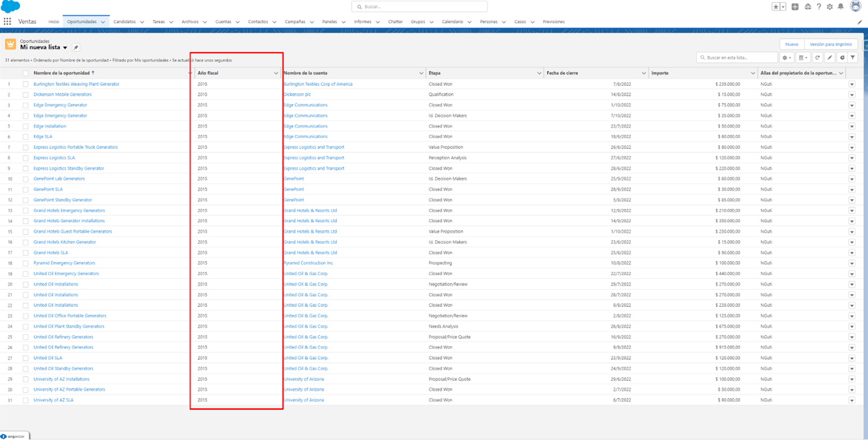Image resolution: width=868 pixels, height=440 pixels.
Task: Open the Pyramid Construction Inc. account link
Action: [x=309, y=263]
